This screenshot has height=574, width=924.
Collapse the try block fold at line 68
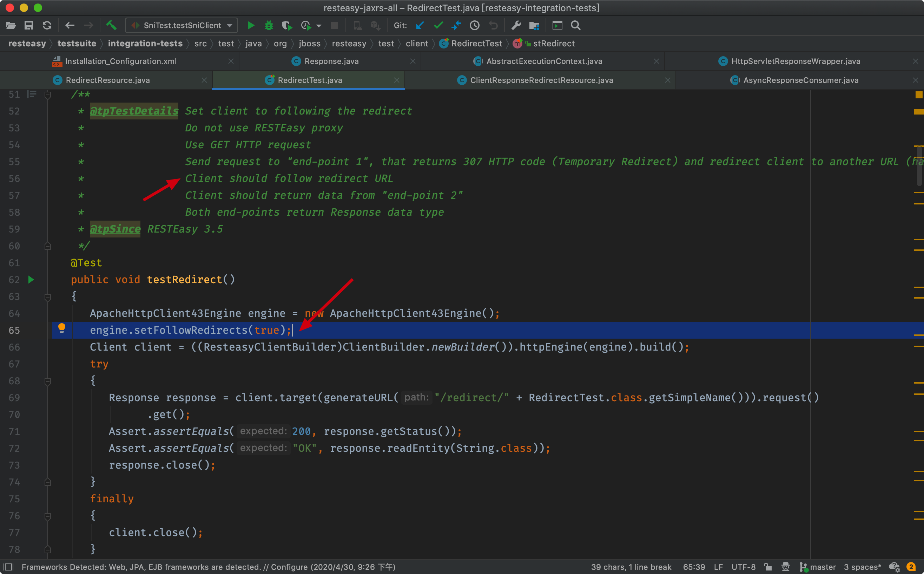(48, 381)
